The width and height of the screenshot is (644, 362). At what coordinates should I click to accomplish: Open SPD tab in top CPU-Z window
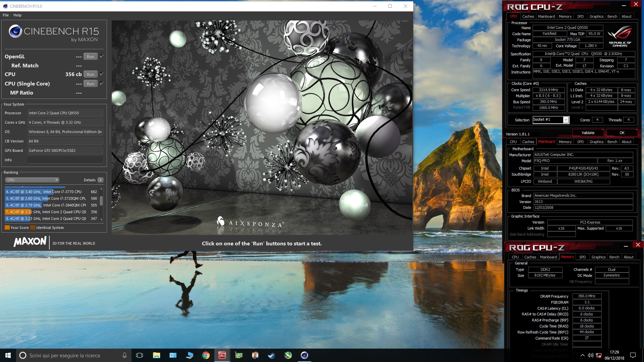pos(580,16)
